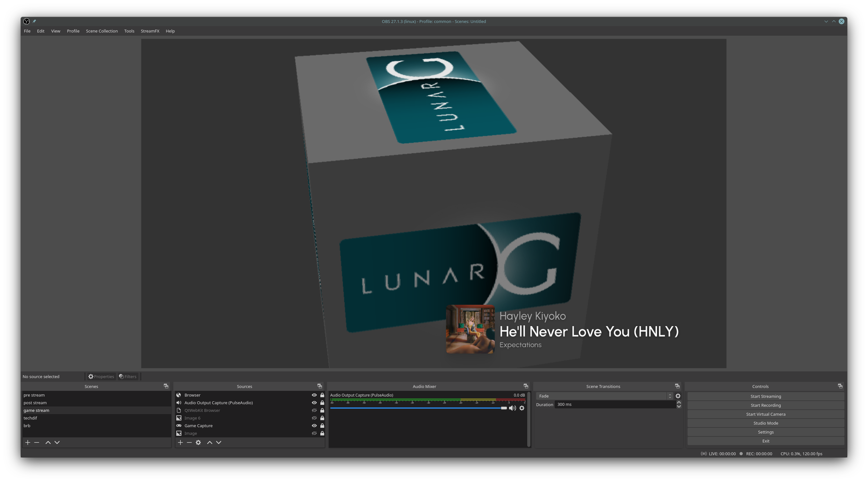Viewport: 868px width, 482px height.
Task: Adjust the audio volume slider
Action: [503, 408]
